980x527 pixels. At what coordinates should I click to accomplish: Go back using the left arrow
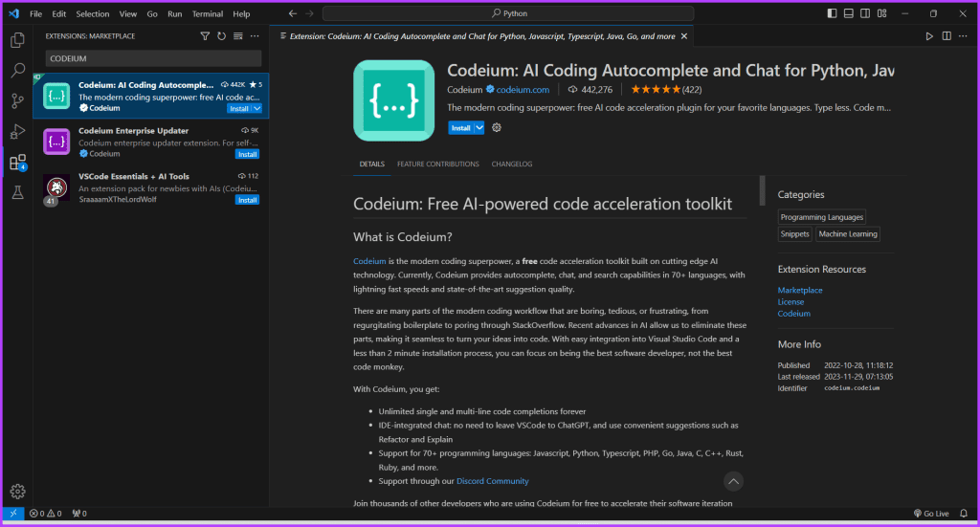(293, 13)
